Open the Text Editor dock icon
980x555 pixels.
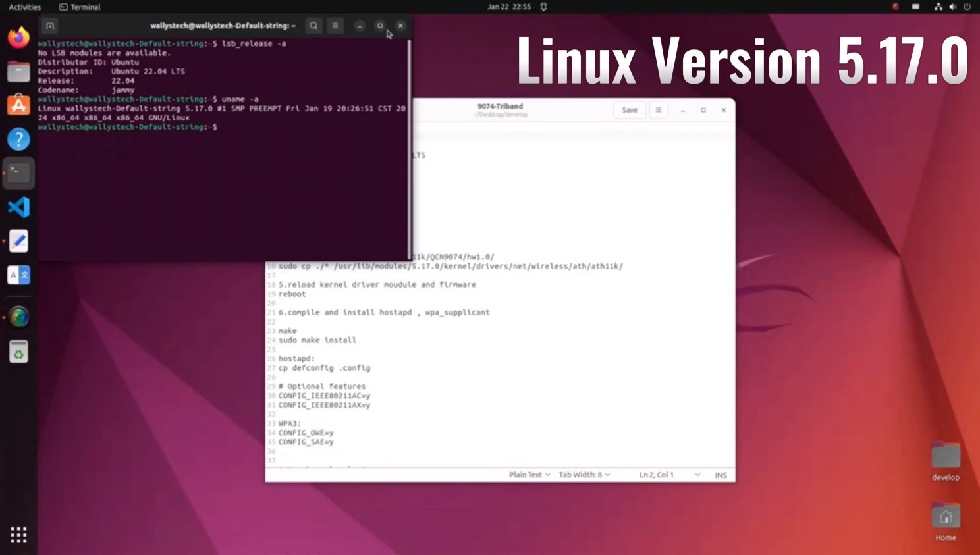coord(18,241)
